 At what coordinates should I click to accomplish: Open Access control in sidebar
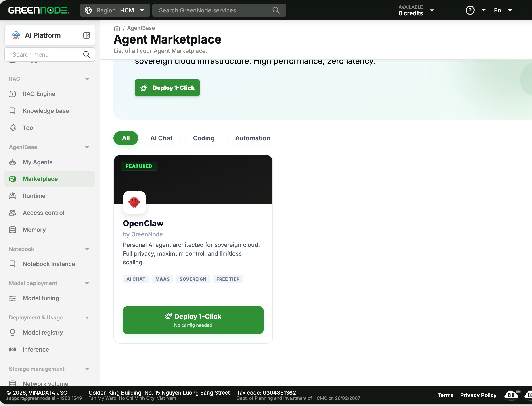pyautogui.click(x=50, y=213)
